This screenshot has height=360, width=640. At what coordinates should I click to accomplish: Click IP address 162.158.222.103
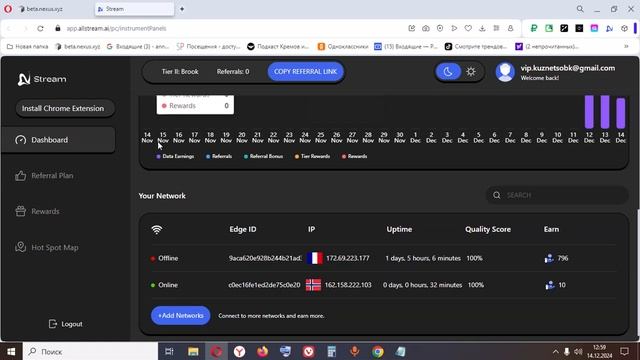349,285
